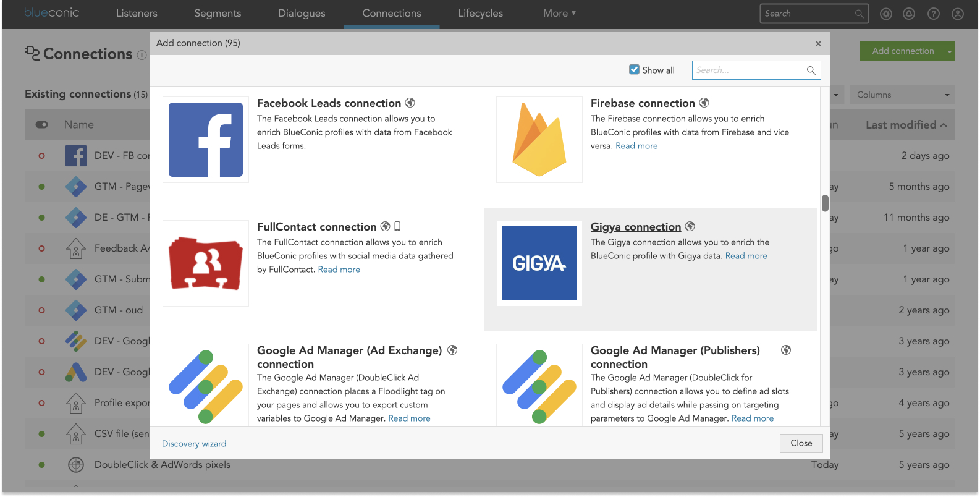The width and height of the screenshot is (980, 497).
Task: Uncheck the Show all checkbox
Action: pyautogui.click(x=634, y=69)
